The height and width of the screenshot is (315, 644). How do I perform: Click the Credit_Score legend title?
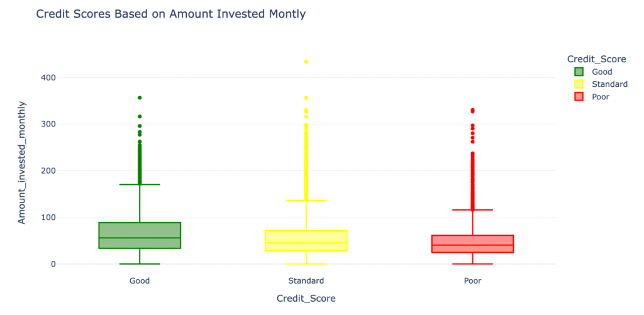point(596,59)
